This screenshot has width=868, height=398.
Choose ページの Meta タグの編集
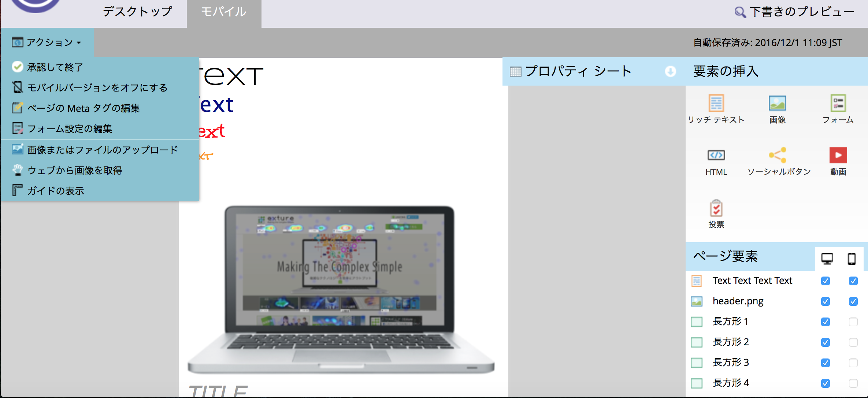click(83, 108)
